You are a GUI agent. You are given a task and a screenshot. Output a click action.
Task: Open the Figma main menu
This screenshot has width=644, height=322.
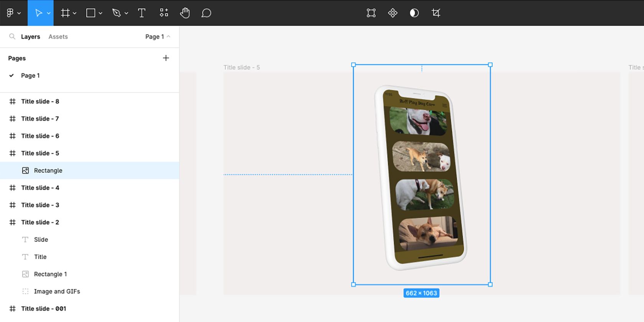point(13,13)
